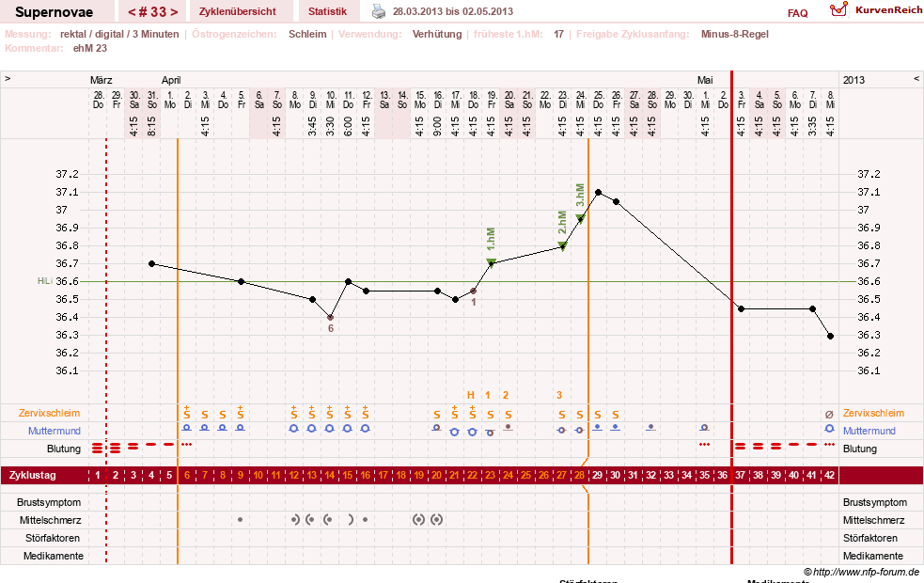924x583 pixels.
Task: Click crossed-out mucus symbol on day 42
Action: point(829,415)
